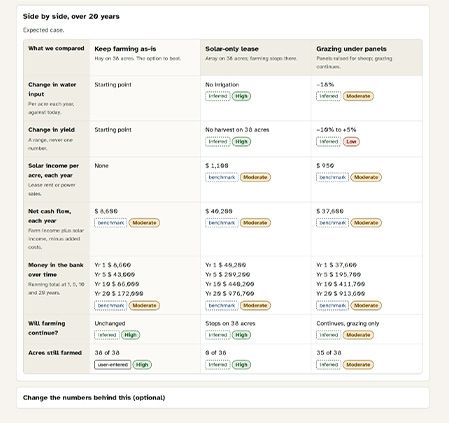The width and height of the screenshot is (449, 423).
Task: Click the benchmark badge in Keep farming net cash flow
Action: click(111, 223)
